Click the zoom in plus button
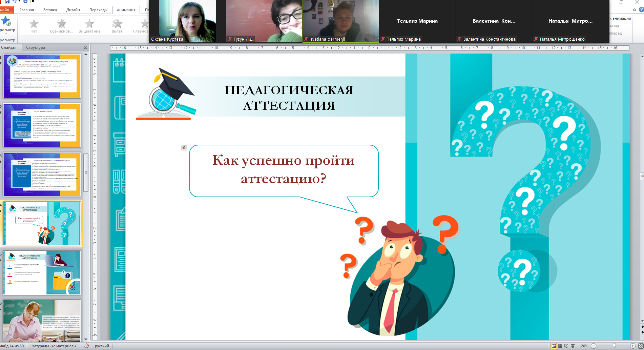 632,346
